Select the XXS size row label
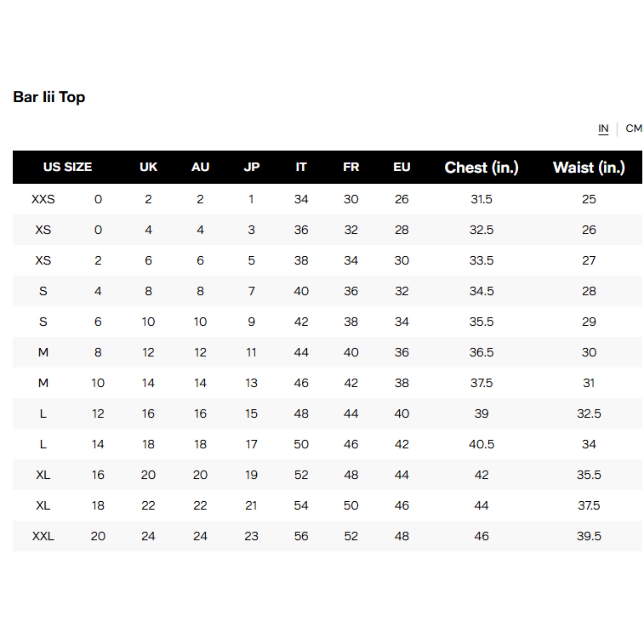Viewport: 644px width, 644px height. tap(43, 199)
